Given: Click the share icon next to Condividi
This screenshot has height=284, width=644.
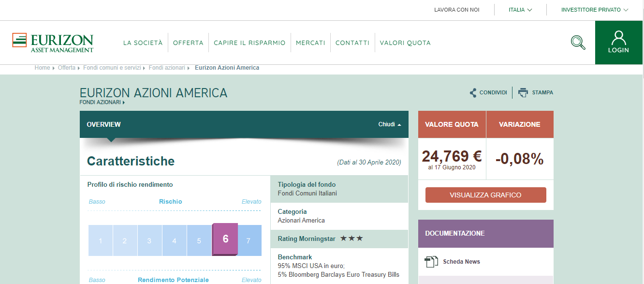Looking at the screenshot, I should (x=473, y=92).
